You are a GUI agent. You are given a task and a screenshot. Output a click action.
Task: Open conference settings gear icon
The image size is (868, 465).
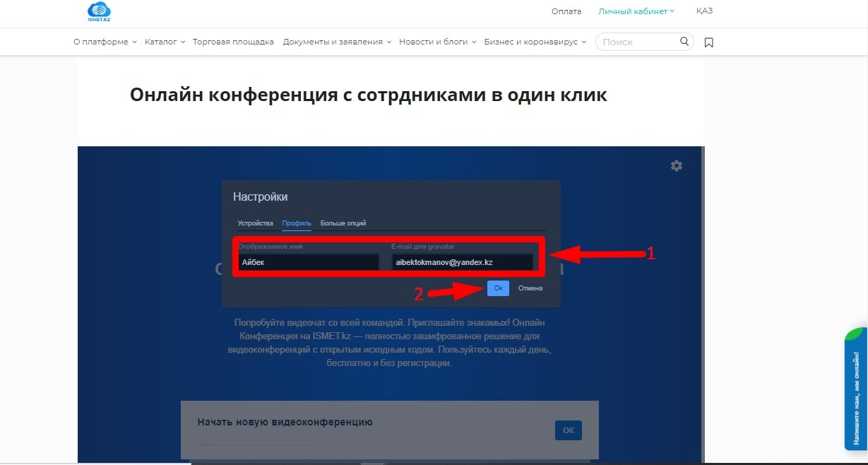pyautogui.click(x=677, y=165)
